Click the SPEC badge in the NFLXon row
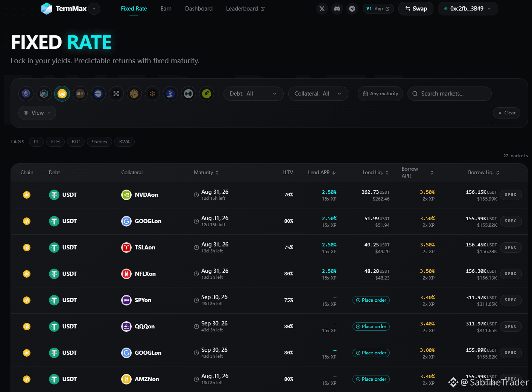The height and width of the screenshot is (392, 532). point(511,274)
